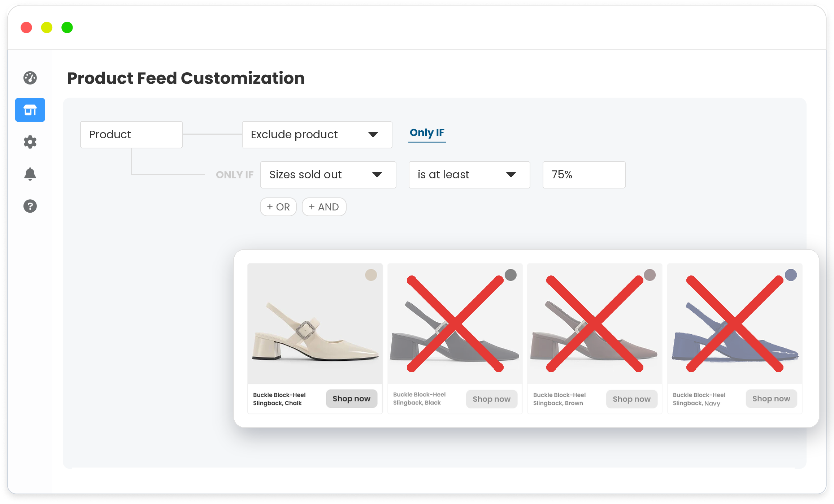Open notifications bell icon in sidebar

point(30,174)
